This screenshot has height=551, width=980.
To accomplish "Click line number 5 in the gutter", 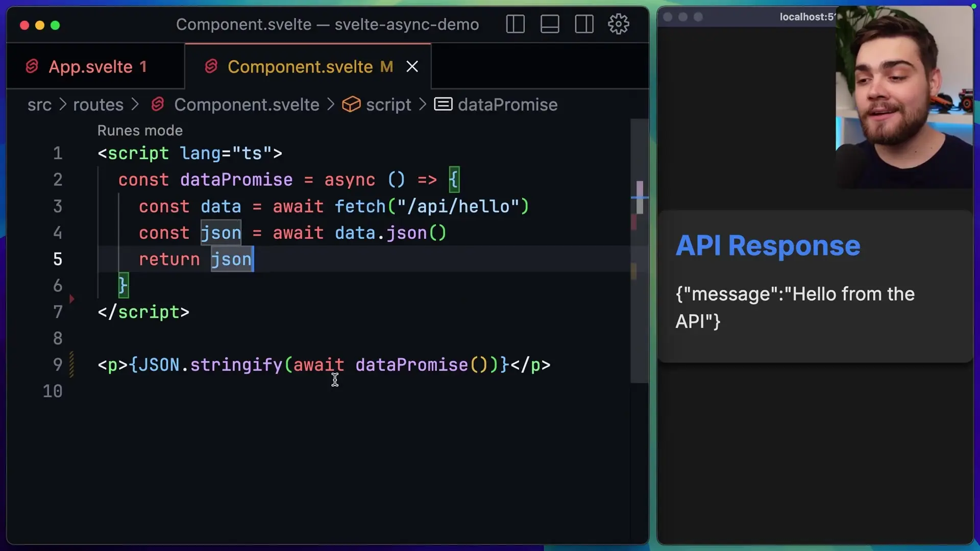I will [58, 259].
